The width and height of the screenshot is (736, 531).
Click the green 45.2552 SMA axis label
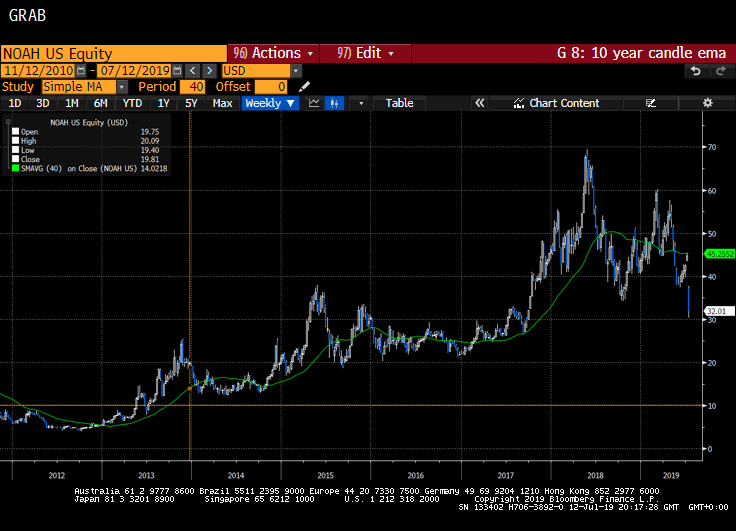(720, 254)
